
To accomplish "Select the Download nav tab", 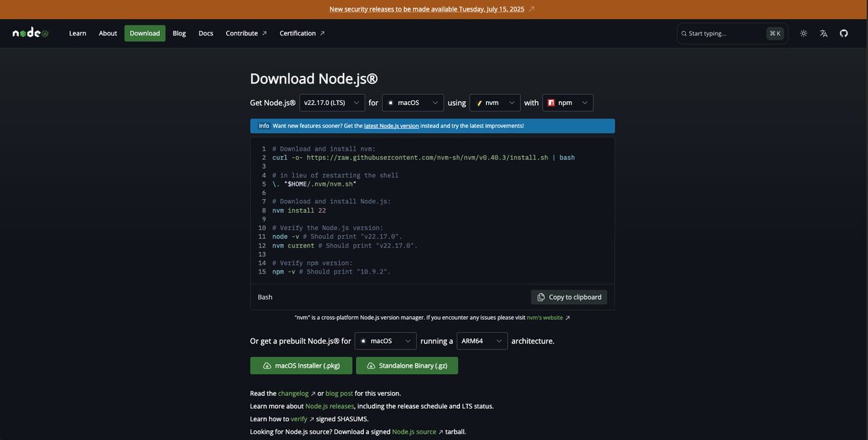I will click(x=145, y=33).
